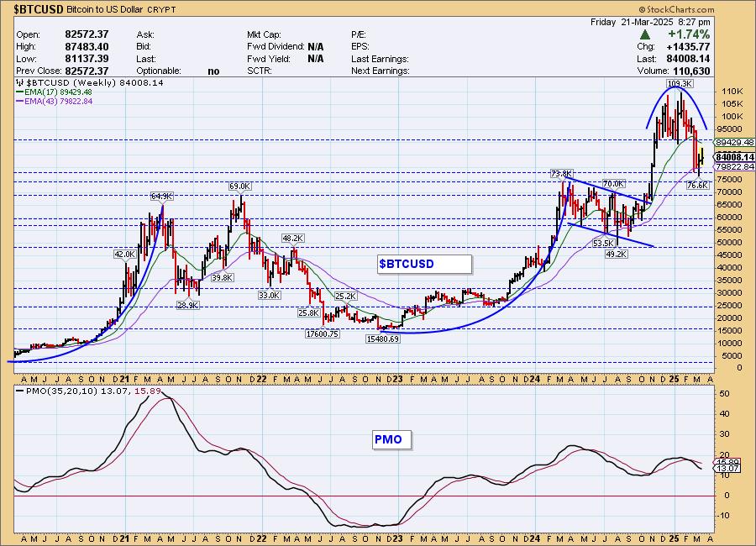Click the 69.0K peak label
This screenshot has width=756, height=546.
[239, 186]
